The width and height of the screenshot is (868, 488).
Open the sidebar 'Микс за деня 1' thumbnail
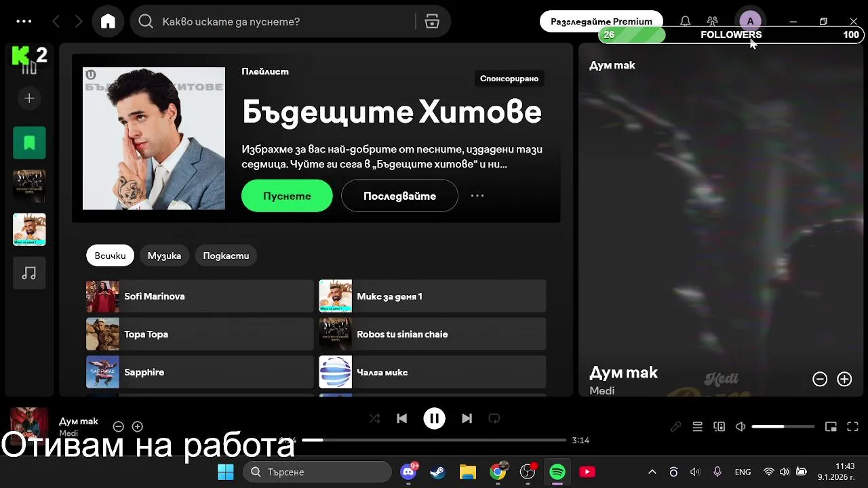(29, 230)
